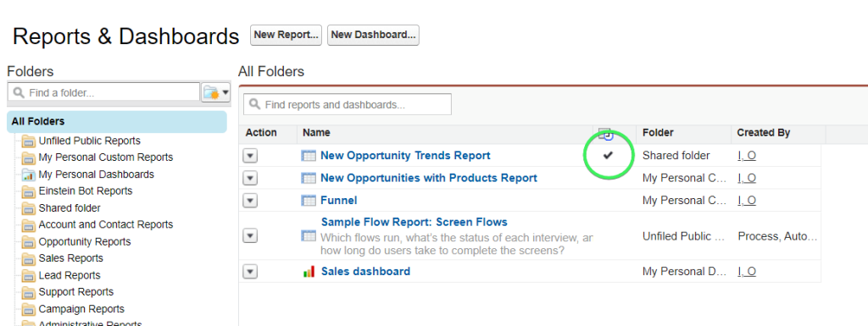Open the Opportunity Reports folder
Screen dimensions: 868x326
pos(85,242)
